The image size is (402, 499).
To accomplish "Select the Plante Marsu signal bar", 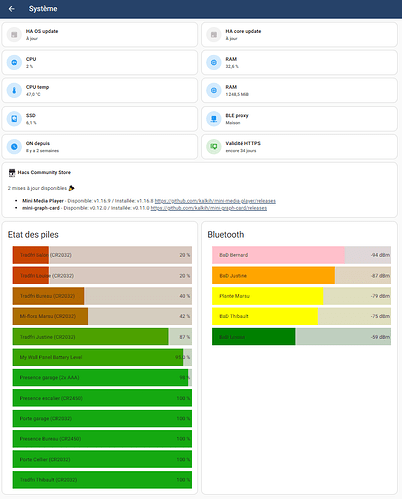I will click(x=301, y=296).
